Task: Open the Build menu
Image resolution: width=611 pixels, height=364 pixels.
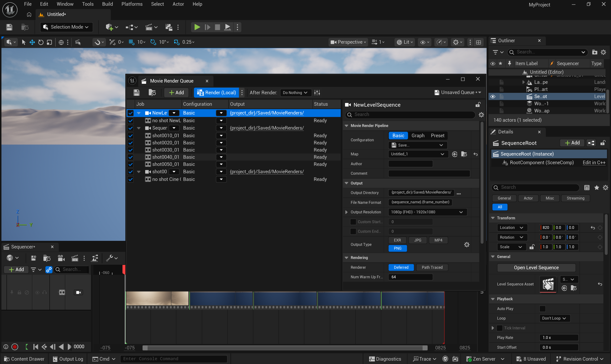Action: click(107, 4)
